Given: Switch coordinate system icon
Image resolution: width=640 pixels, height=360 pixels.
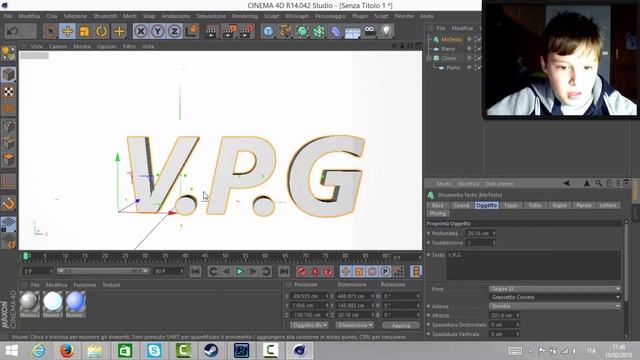Looking at the screenshot, I should 191,31.
